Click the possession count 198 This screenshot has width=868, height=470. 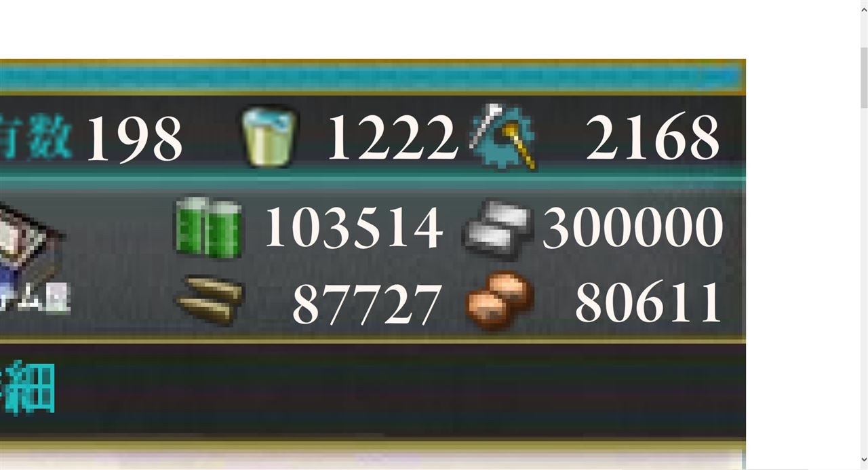pos(134,138)
